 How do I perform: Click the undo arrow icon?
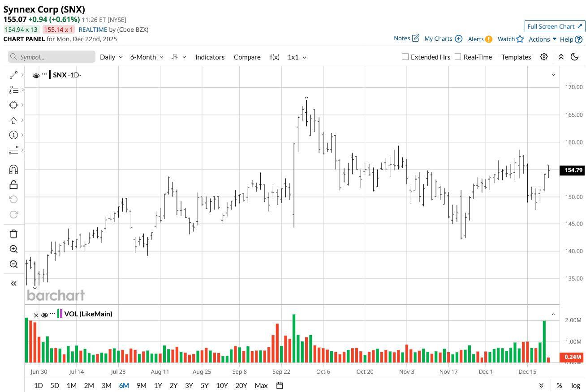tap(13, 200)
